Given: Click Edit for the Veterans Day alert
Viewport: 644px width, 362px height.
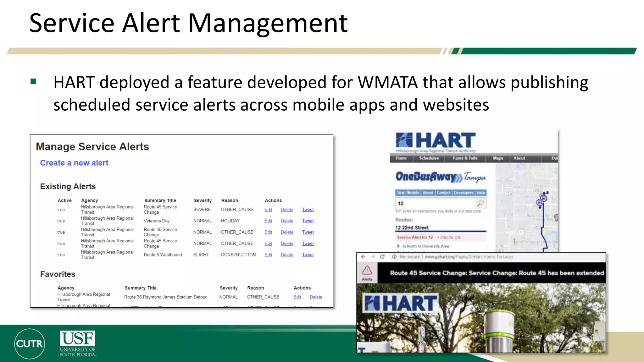Looking at the screenshot, I should (x=268, y=221).
